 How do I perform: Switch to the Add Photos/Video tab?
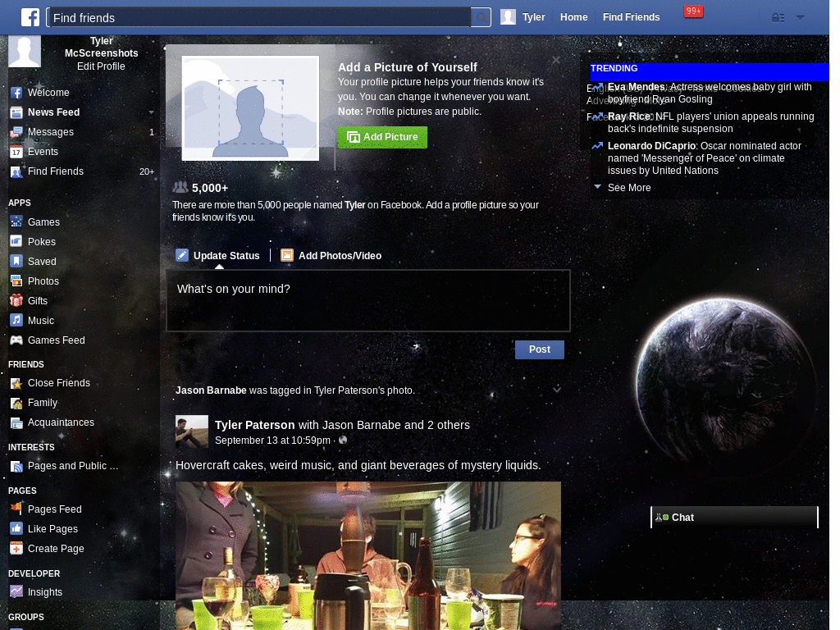pos(331,256)
